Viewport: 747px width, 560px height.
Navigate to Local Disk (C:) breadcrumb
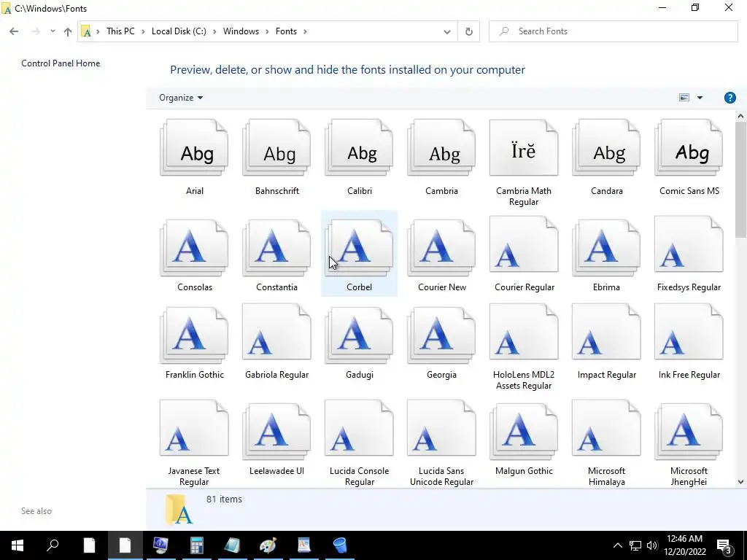[x=179, y=31]
